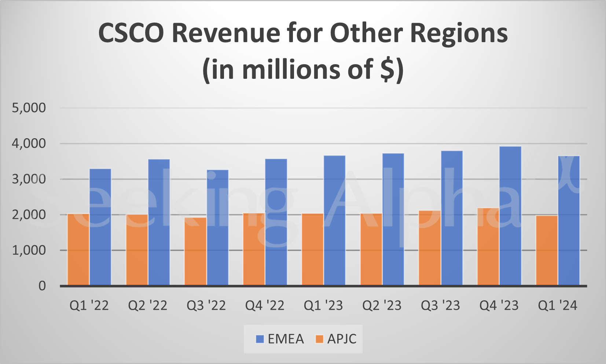The image size is (606, 364).
Task: Select the blue EMEA bar for Q4 '23
Action: [x=510, y=216]
